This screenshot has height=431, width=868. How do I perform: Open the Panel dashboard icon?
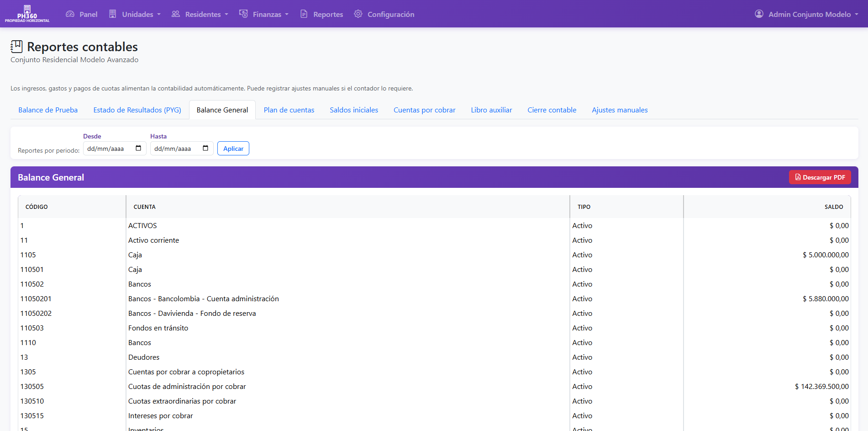(x=70, y=14)
